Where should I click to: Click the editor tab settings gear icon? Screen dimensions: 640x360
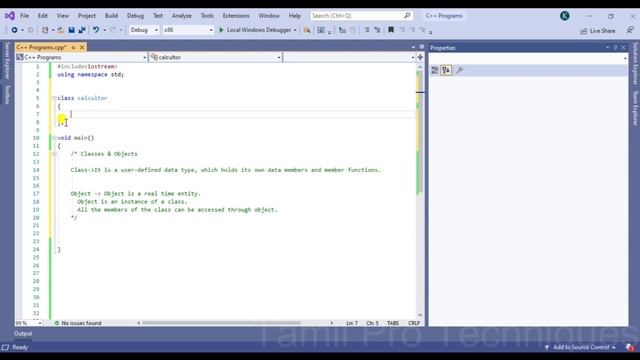click(x=422, y=47)
